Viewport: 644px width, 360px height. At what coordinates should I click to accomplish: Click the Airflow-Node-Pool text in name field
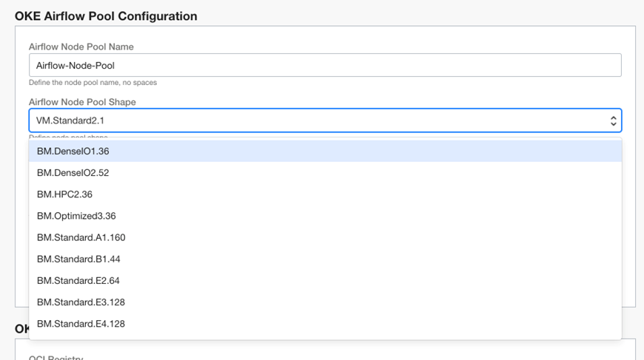76,66
